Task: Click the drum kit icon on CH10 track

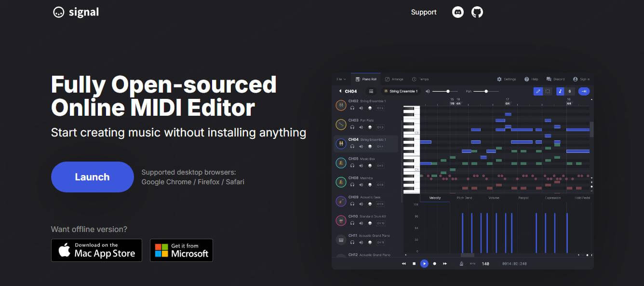Action: 341,220
